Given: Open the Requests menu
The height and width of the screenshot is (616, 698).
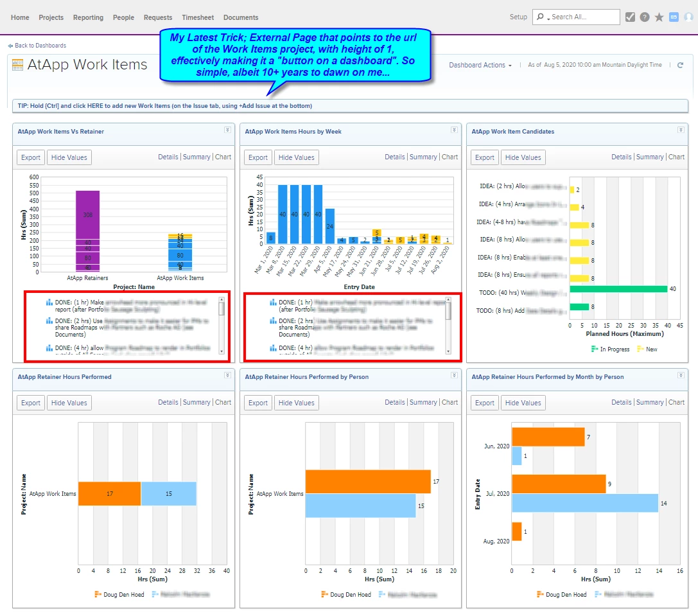Looking at the screenshot, I should click(158, 17).
